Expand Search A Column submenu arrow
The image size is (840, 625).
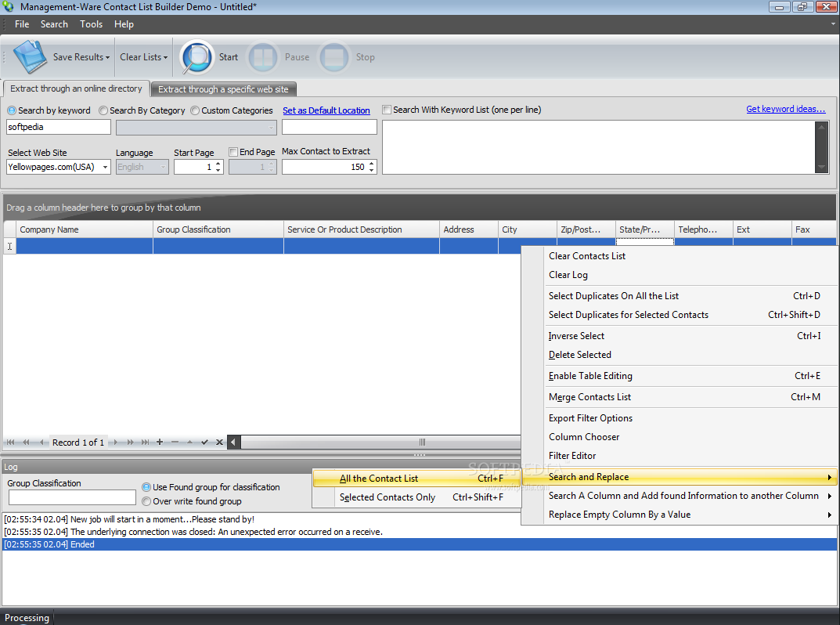click(x=829, y=496)
